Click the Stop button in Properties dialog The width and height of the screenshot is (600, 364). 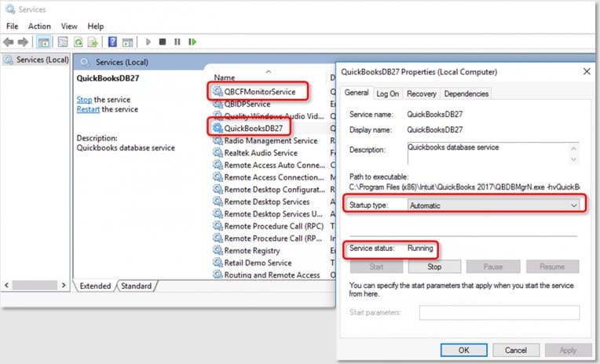tap(434, 267)
